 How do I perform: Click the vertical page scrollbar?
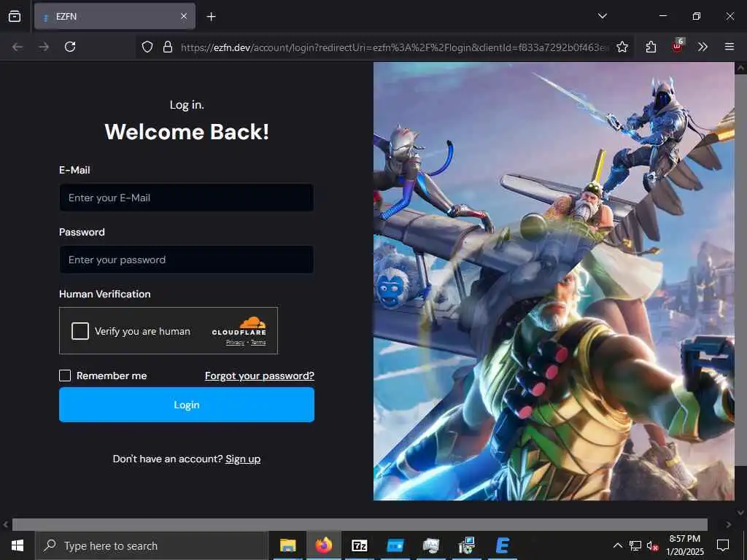[x=740, y=270]
